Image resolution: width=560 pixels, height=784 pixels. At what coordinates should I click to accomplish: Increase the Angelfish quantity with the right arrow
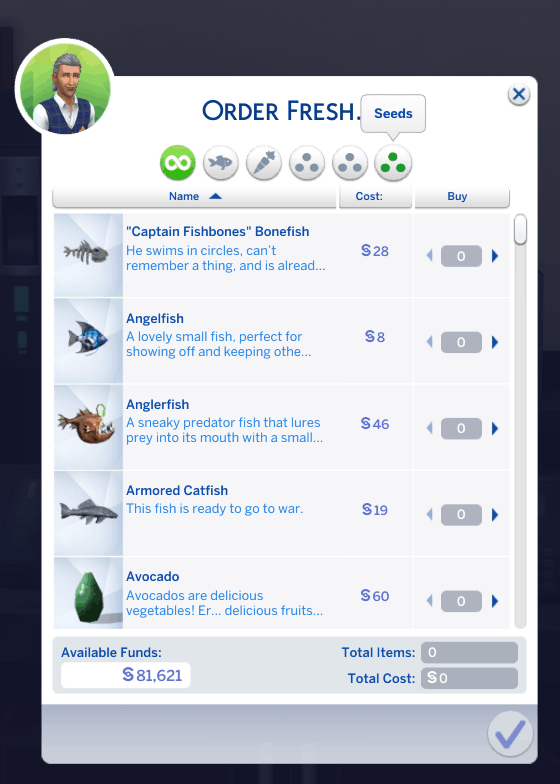coord(495,342)
